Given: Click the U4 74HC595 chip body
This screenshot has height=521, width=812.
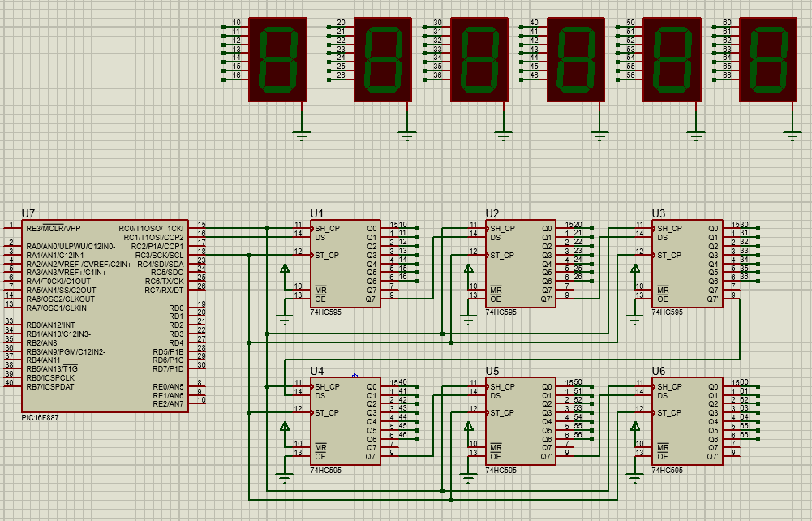Looking at the screenshot, I should coord(346,421).
